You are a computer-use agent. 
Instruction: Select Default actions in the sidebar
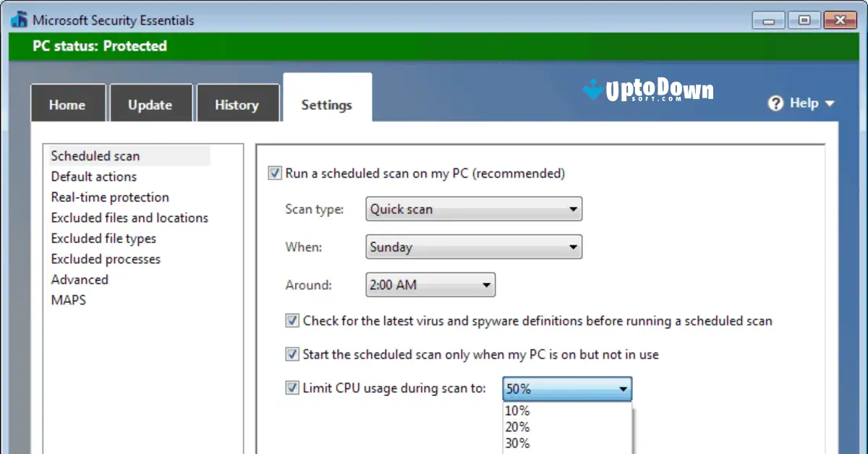click(x=93, y=176)
